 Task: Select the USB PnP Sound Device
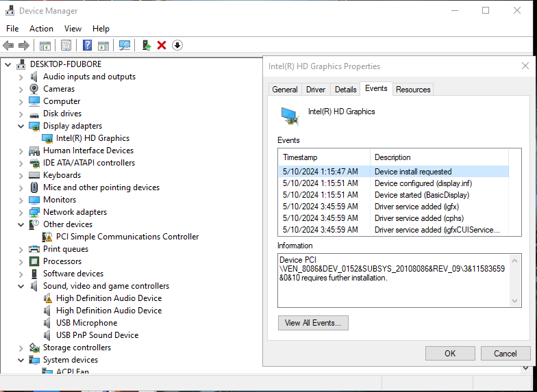[x=97, y=335]
